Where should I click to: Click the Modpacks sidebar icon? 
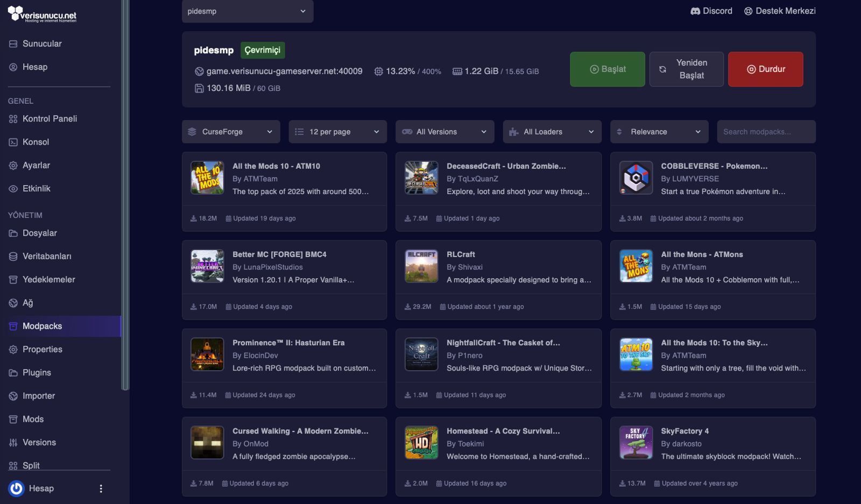[x=13, y=326]
